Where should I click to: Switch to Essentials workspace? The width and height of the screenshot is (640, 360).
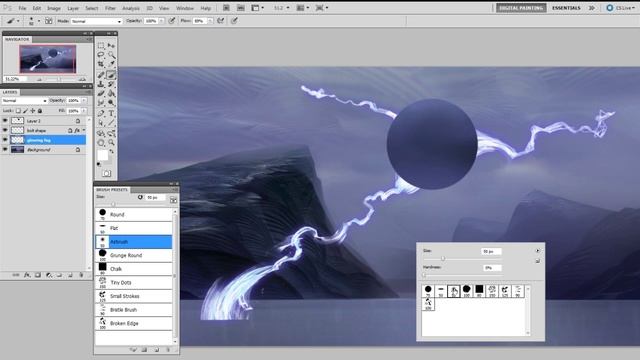click(566, 8)
